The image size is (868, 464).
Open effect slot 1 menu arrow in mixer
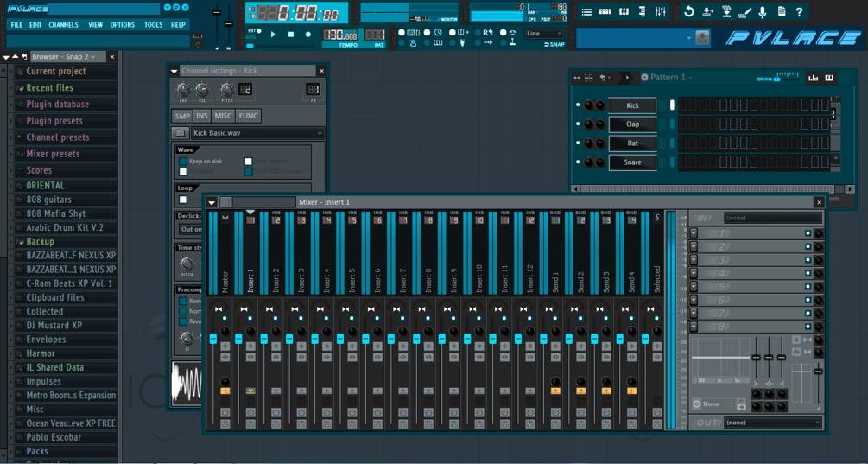tap(694, 233)
